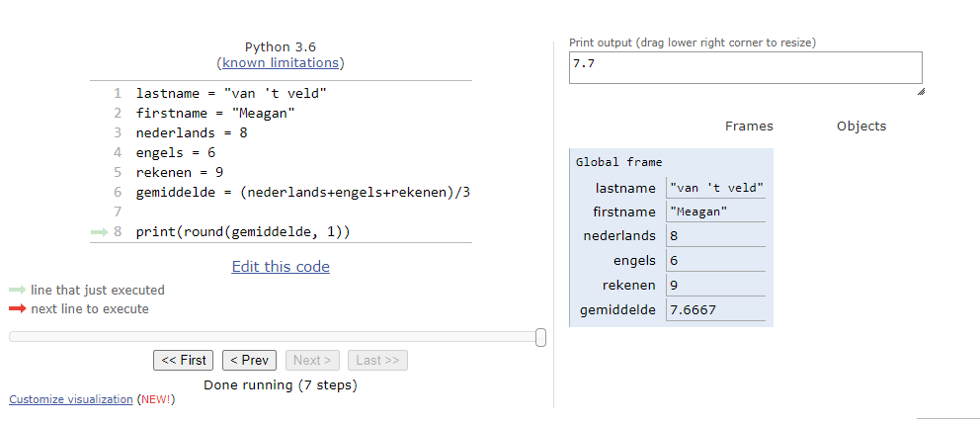
Task: Click the print output resize corner
Action: (x=921, y=92)
